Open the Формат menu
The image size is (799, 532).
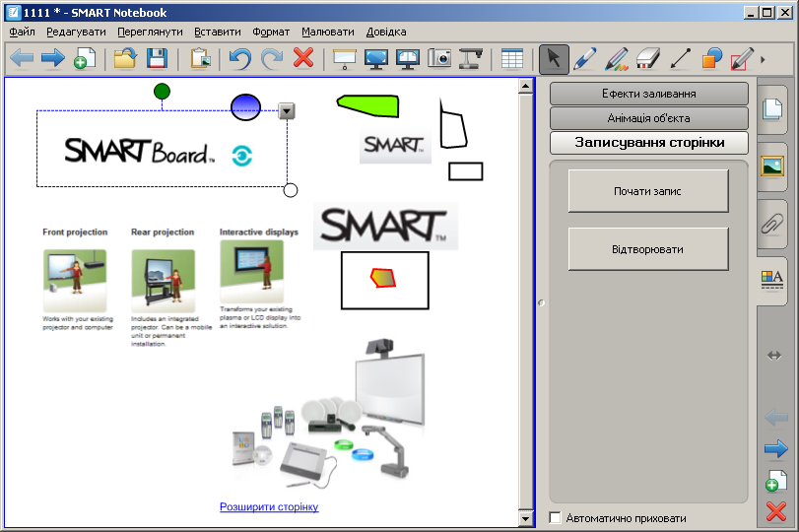(x=271, y=32)
